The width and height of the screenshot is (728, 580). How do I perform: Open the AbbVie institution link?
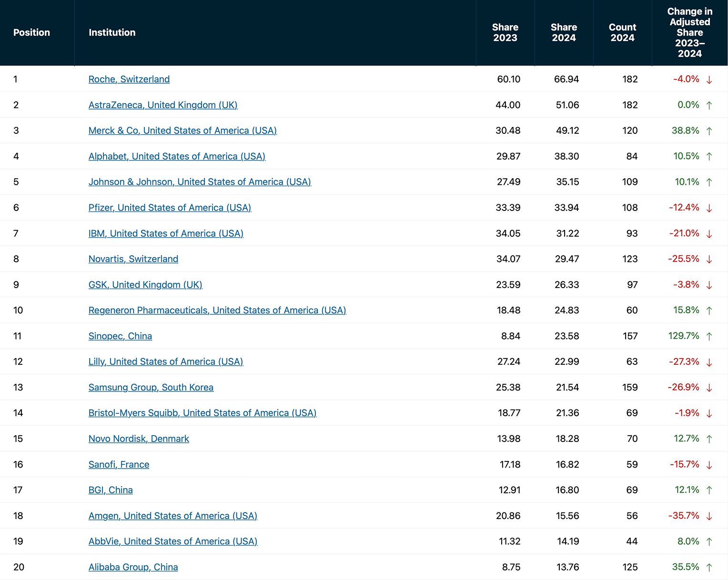click(x=173, y=541)
